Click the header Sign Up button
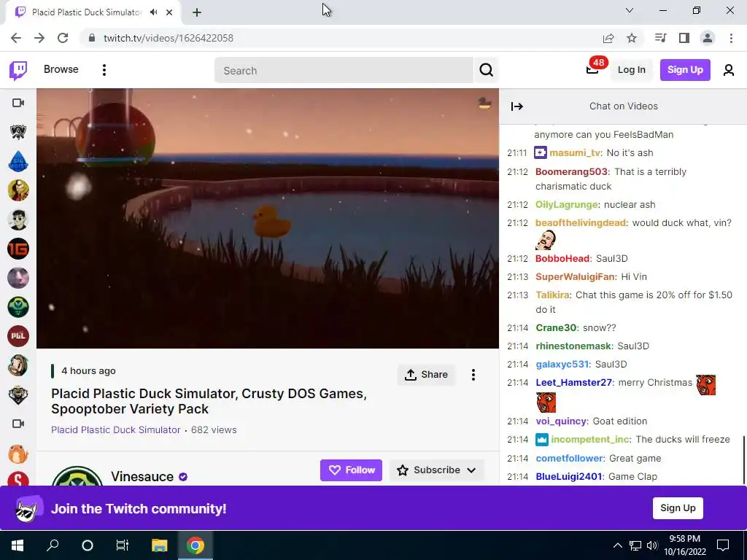The image size is (747, 560). click(684, 70)
